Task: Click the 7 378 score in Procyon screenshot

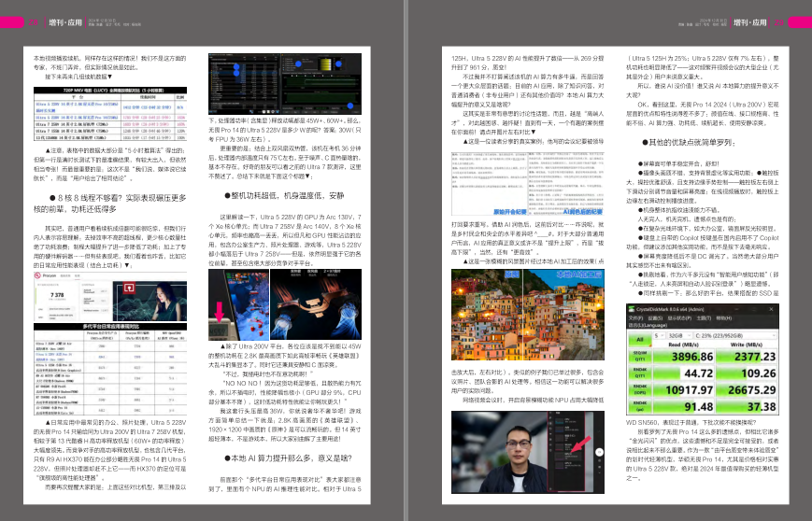Action: coord(57,295)
